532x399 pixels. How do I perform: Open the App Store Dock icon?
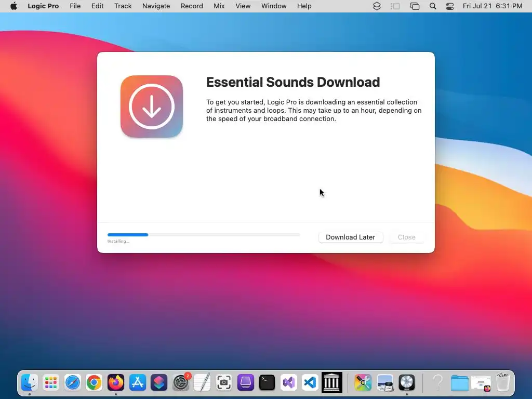point(138,382)
